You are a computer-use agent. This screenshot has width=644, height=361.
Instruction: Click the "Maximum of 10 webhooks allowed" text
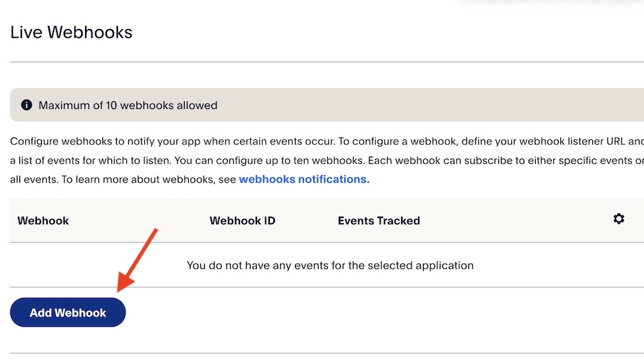(128, 105)
